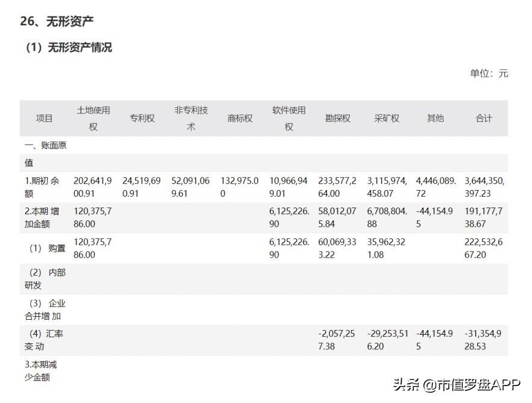Click the 一、账面原值 row label
This screenshot has width=532, height=403.
44,154
